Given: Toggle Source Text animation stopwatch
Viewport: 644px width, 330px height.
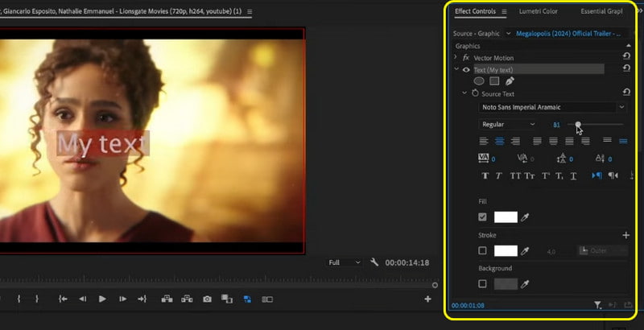Looking at the screenshot, I should pos(475,93).
